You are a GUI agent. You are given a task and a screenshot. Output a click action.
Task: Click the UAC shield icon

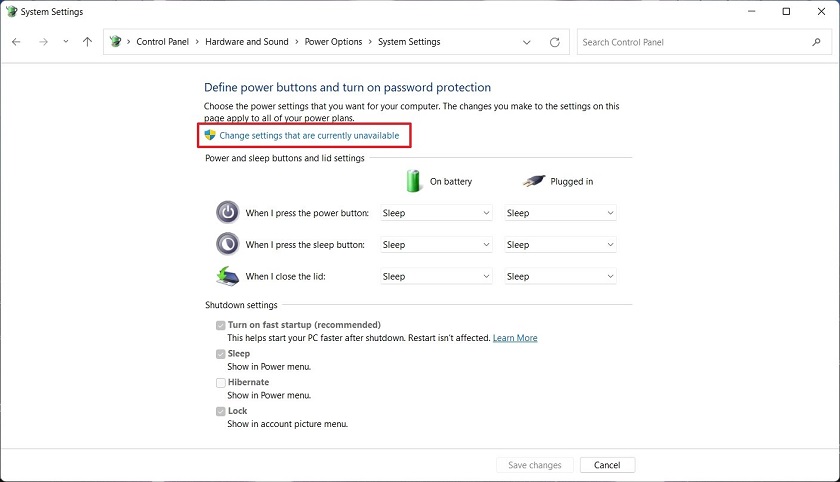(x=210, y=135)
